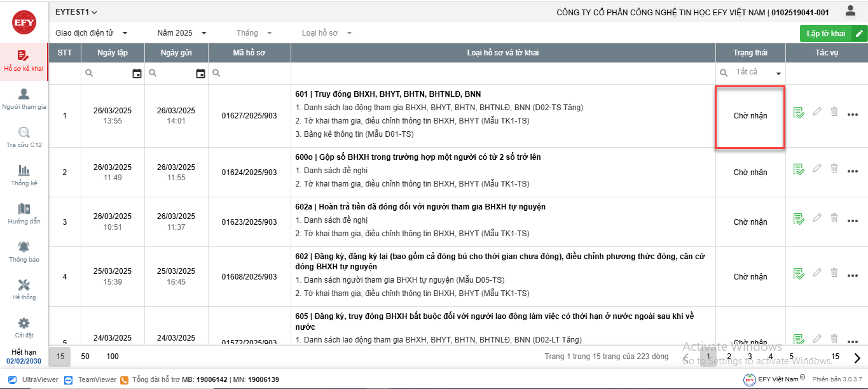Edit record 01623/2025/903 with the pencil icon
Screen dimensions: 868x389
(817, 218)
